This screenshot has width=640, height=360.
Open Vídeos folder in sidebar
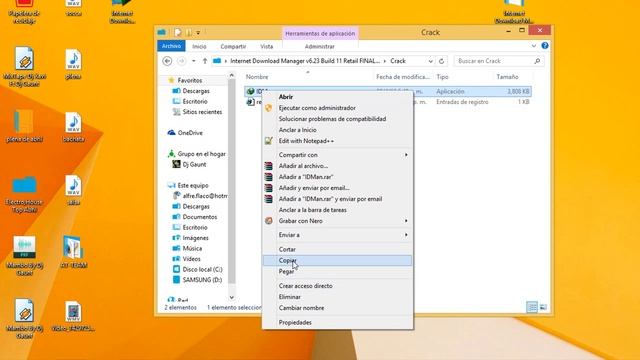(x=191, y=259)
